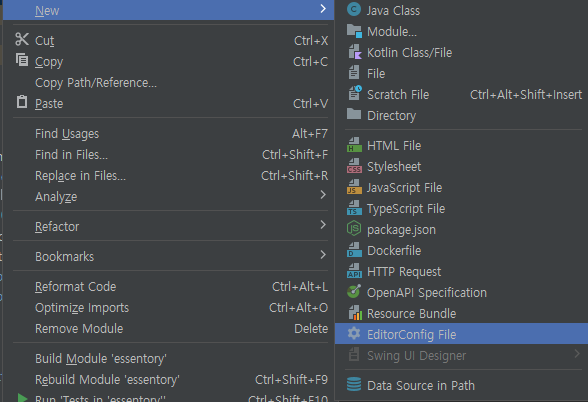Click Ctrl+V shortcut text
588x402 pixels.
tap(310, 104)
